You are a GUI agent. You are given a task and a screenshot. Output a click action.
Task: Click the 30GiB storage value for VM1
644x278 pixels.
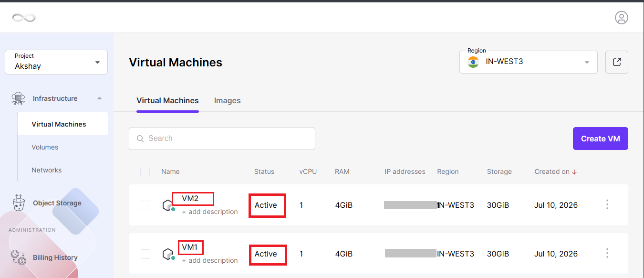pyautogui.click(x=498, y=254)
